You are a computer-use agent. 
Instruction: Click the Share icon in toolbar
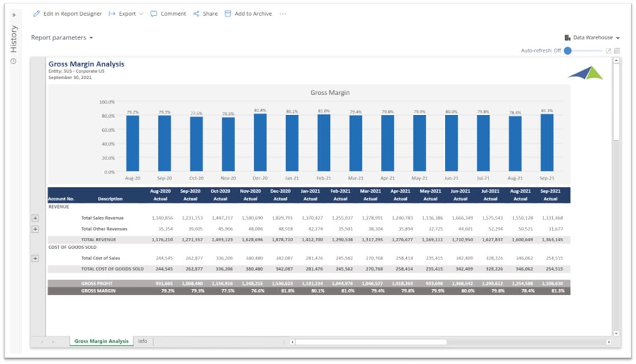coord(196,14)
